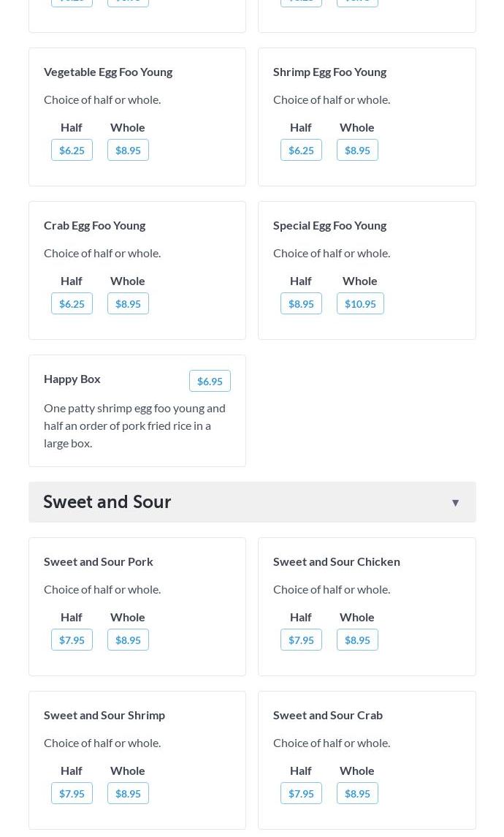Image resolution: width=504 pixels, height=837 pixels.
Task: Pick Half $7.95 Sweet and Sour Shrimp
Action: pos(72,793)
